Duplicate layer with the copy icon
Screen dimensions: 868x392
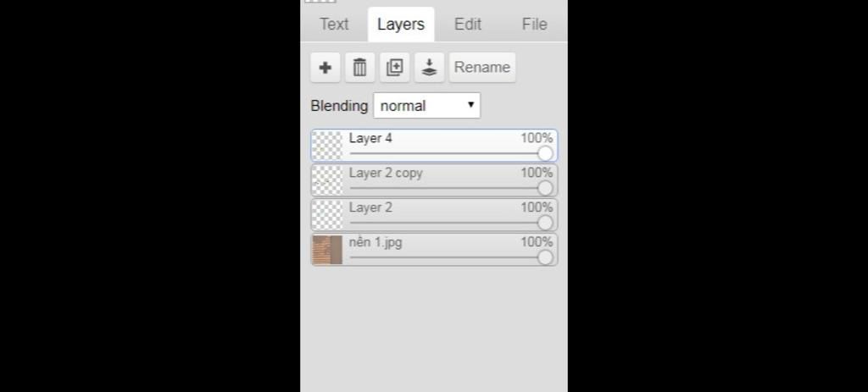pos(395,68)
